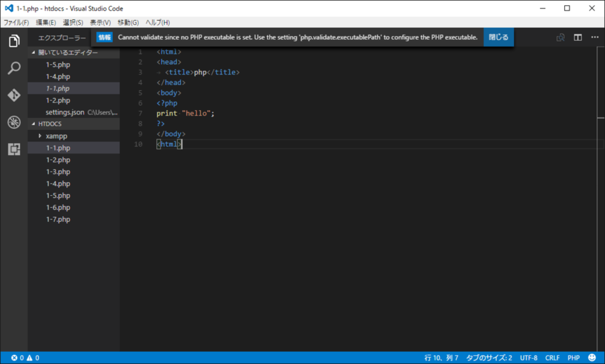Change CRLF line ending in status bar
The width and height of the screenshot is (605, 364).
pyautogui.click(x=552, y=357)
